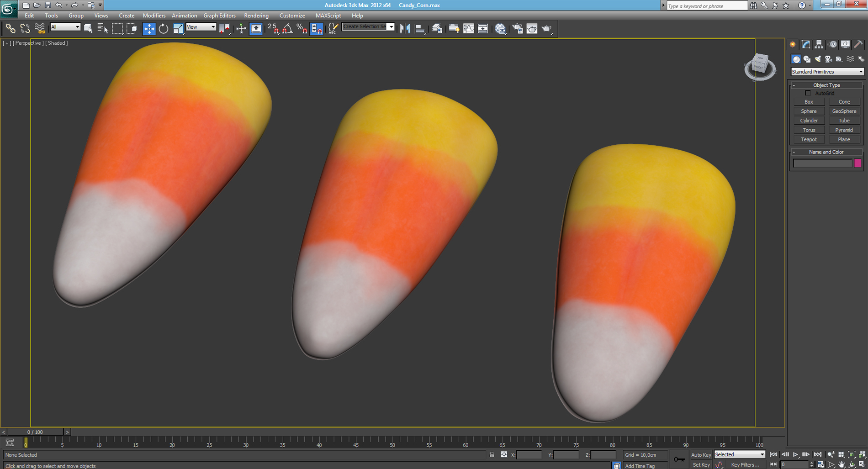Viewport: 868px width, 469px height.
Task: Select the Move tool
Action: [149, 28]
